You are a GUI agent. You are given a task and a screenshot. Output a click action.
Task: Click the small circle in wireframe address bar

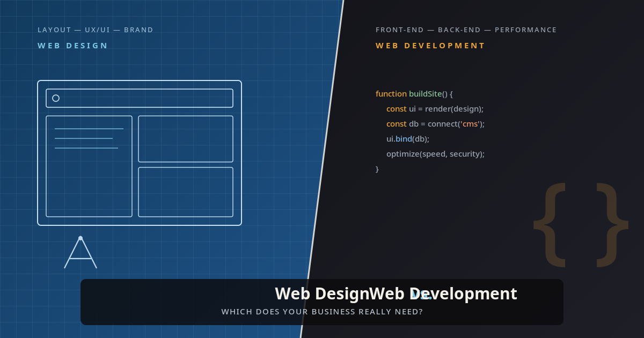(56, 98)
